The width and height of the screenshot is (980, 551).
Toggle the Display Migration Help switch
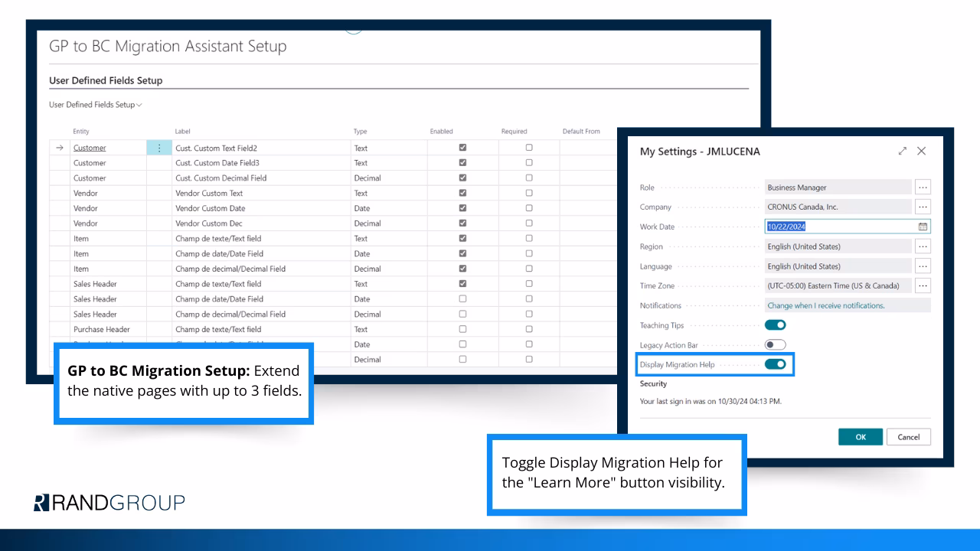(776, 364)
